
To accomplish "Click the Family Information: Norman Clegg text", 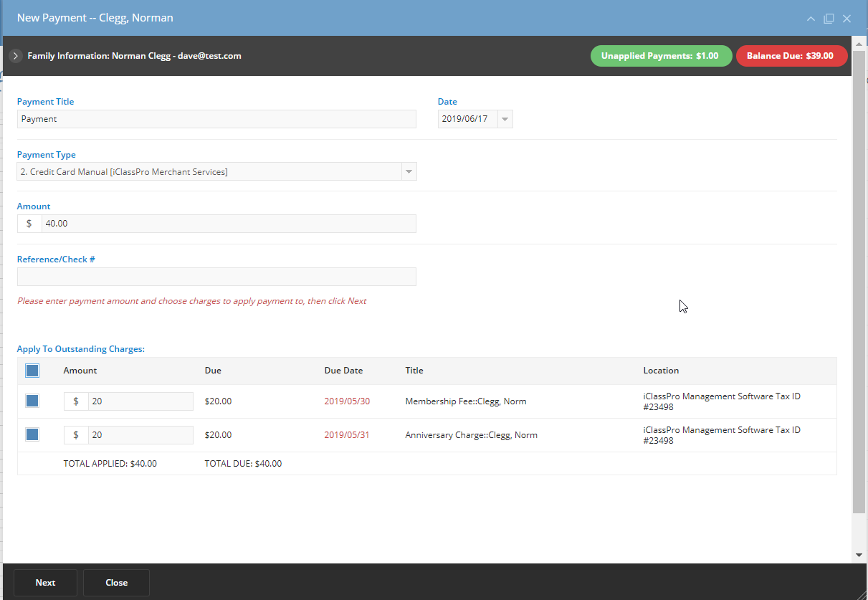I will click(x=134, y=56).
